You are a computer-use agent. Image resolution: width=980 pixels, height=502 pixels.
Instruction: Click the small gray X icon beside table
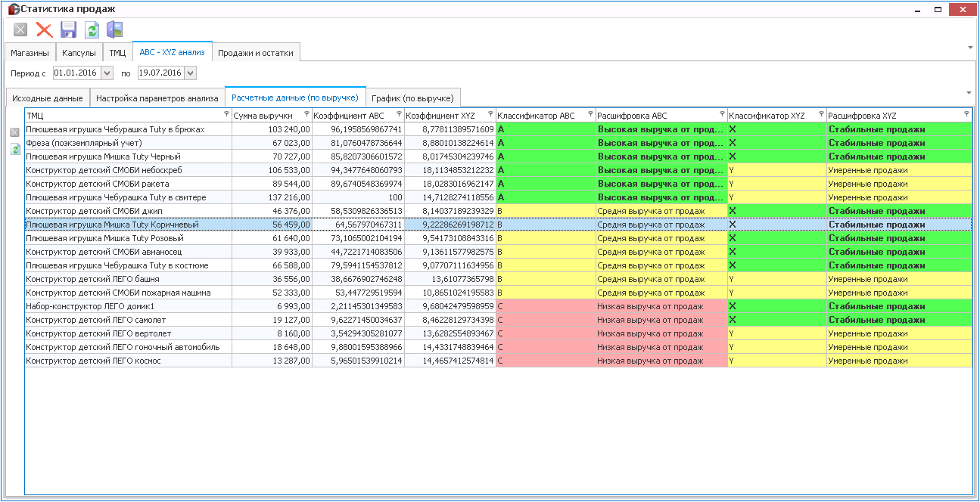14,132
